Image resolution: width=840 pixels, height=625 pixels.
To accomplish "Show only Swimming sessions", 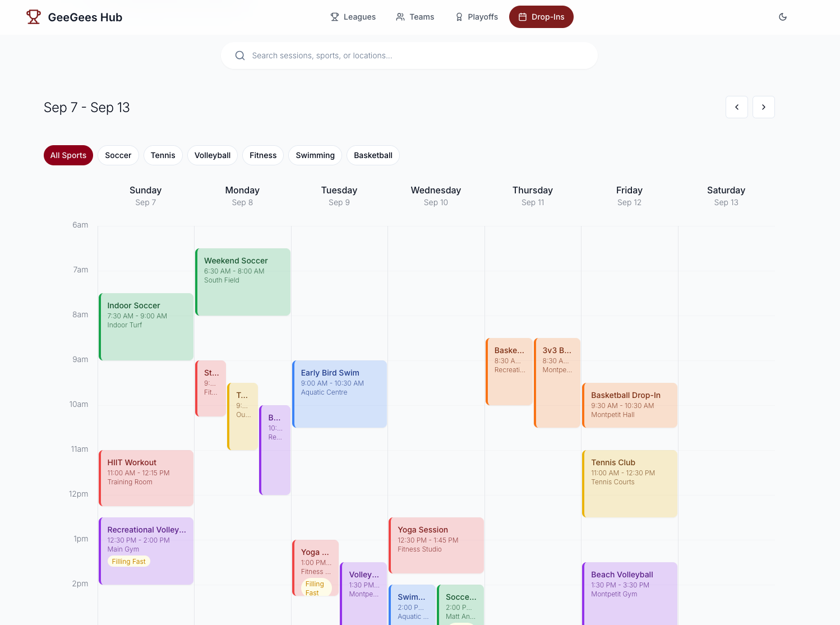I will [x=315, y=155].
